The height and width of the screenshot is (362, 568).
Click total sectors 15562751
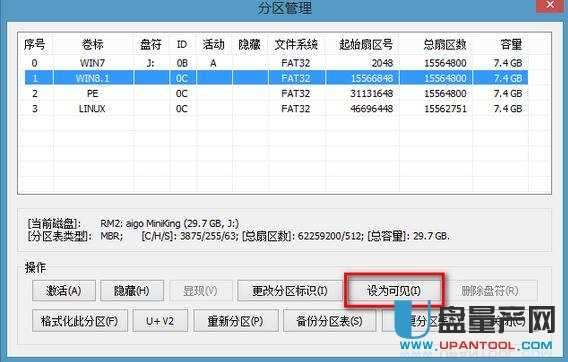pos(446,109)
